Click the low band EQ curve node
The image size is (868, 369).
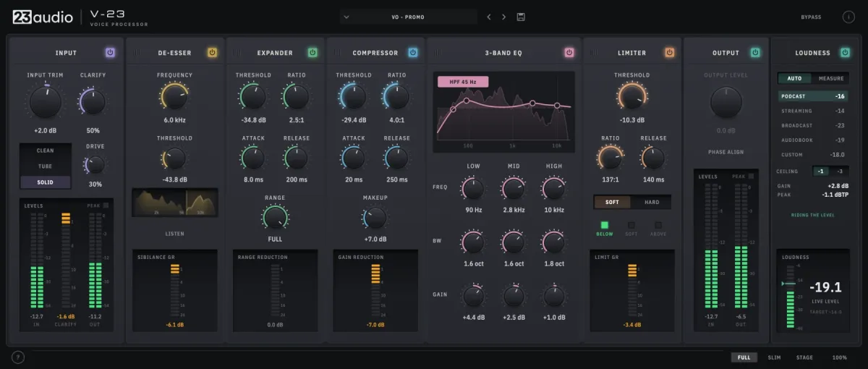(467, 101)
